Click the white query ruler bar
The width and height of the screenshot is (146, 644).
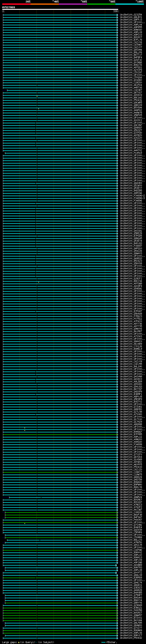(x=60, y=9)
